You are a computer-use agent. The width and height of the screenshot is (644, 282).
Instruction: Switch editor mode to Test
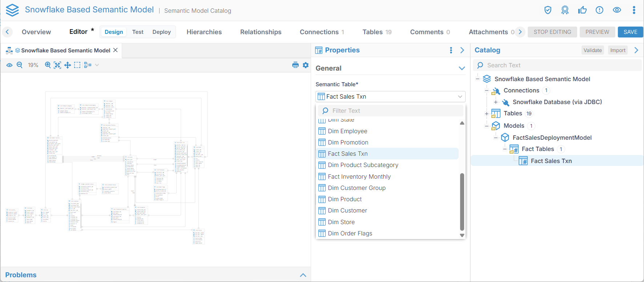(x=138, y=32)
